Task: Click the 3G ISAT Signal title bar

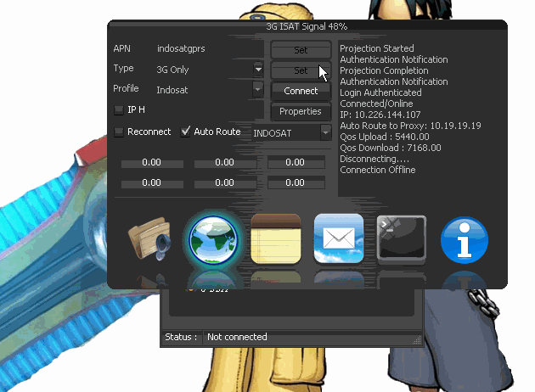Action: click(307, 26)
